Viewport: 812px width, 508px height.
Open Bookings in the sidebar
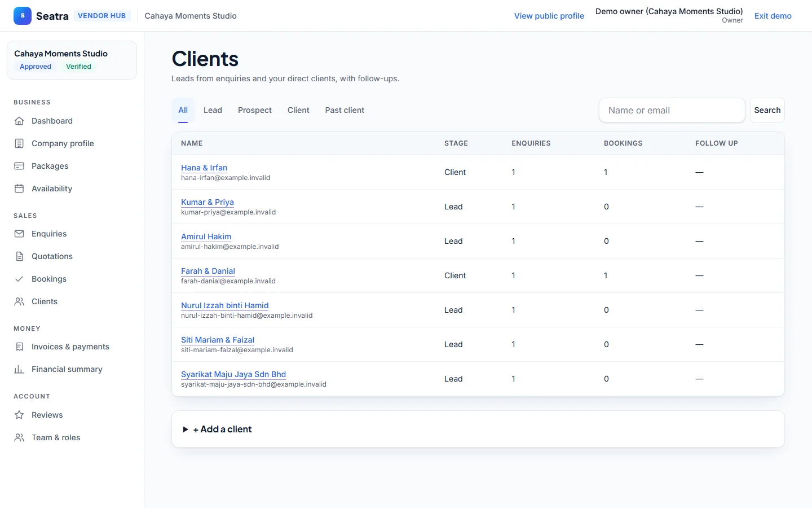(72, 279)
